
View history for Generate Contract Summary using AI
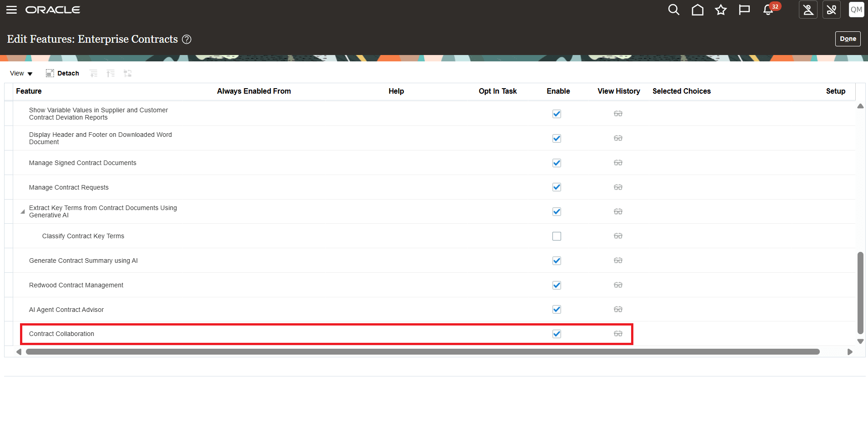(618, 261)
